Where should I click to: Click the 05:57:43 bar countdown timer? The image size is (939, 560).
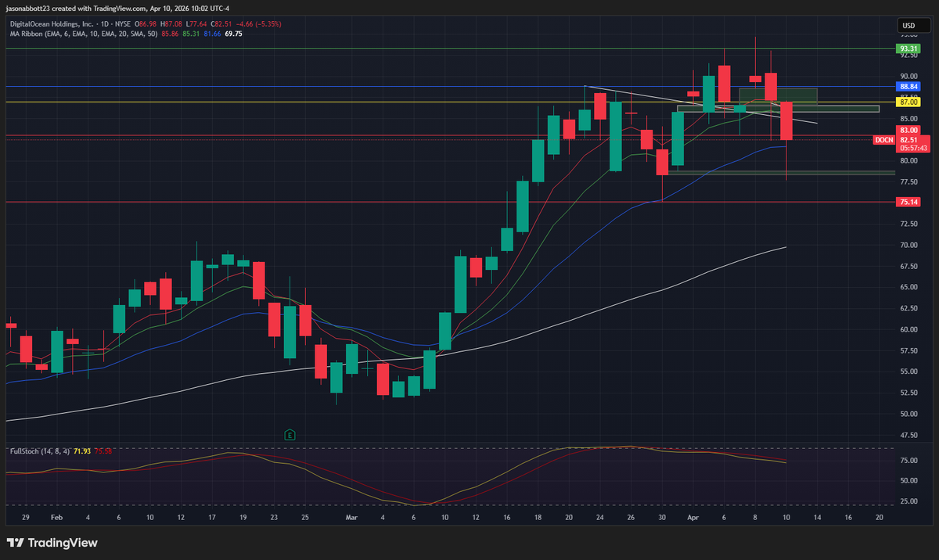(913, 148)
